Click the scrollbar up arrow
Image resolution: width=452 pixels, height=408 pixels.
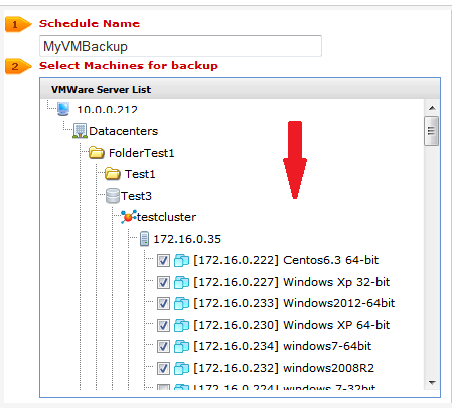pyautogui.click(x=432, y=108)
